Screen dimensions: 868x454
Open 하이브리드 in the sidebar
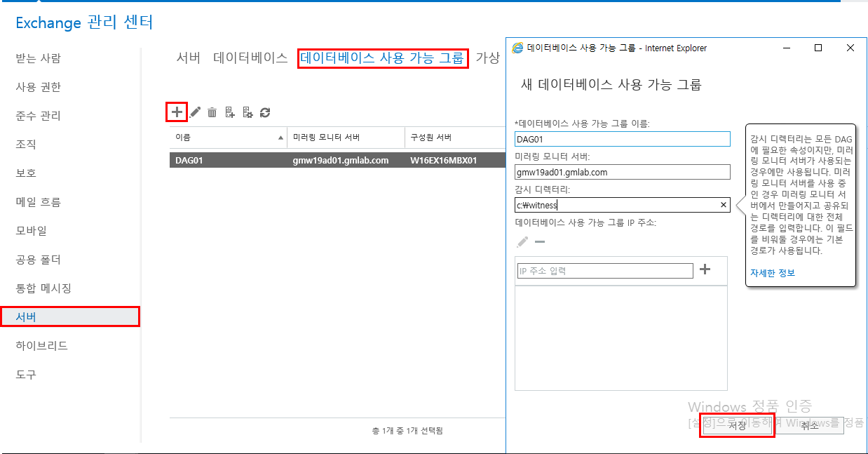coord(41,346)
